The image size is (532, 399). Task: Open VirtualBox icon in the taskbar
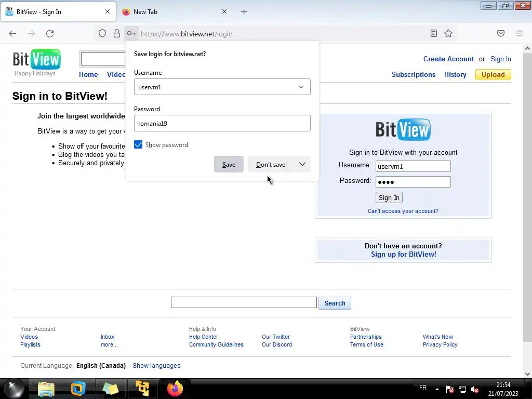[78, 389]
